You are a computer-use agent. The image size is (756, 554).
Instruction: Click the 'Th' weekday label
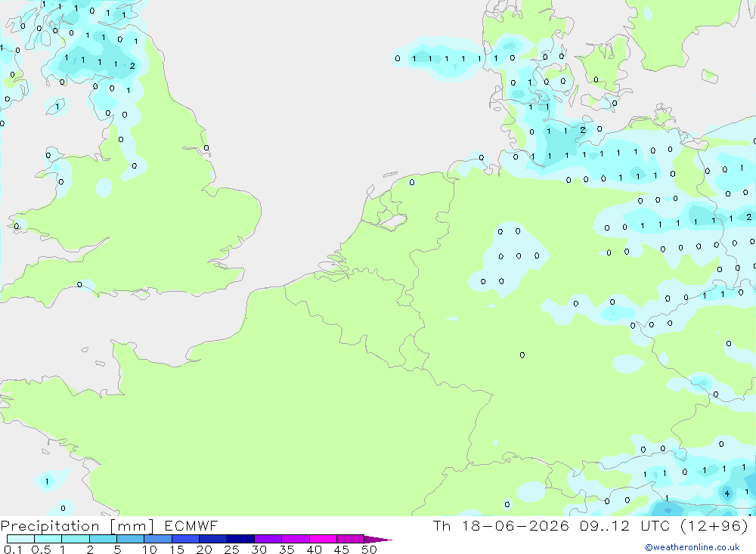[x=442, y=525]
